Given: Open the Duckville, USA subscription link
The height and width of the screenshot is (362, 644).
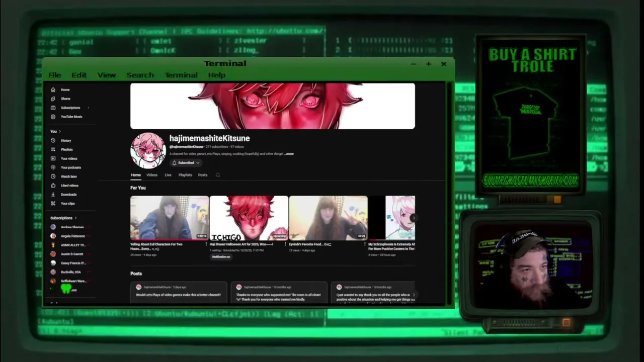Looking at the screenshot, I should [71, 272].
